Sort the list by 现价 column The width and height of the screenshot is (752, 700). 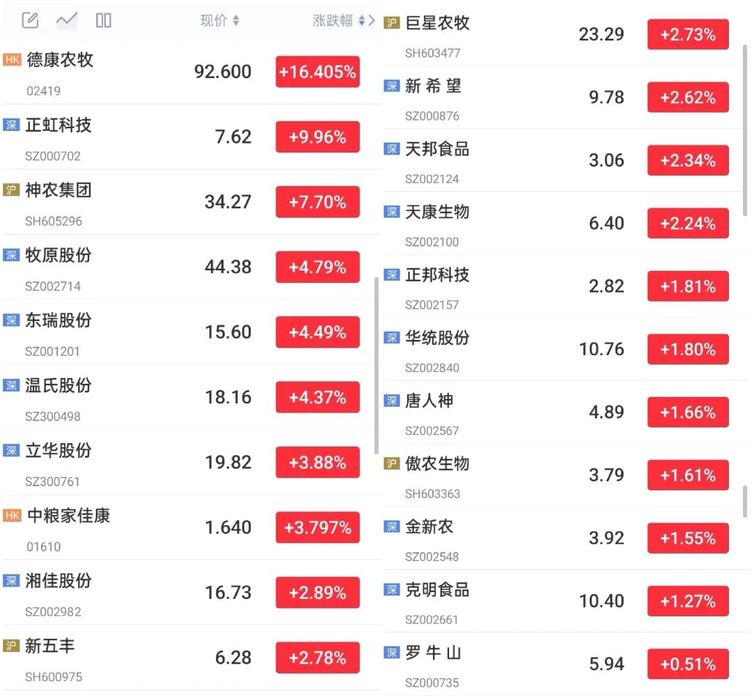pyautogui.click(x=219, y=21)
